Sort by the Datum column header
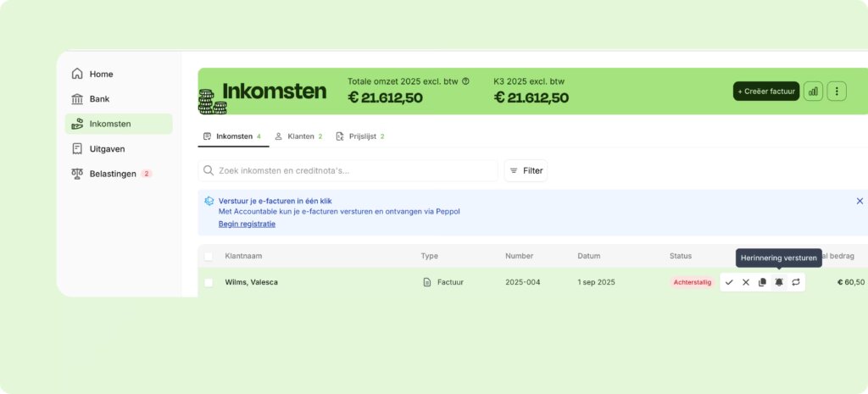 pos(588,256)
